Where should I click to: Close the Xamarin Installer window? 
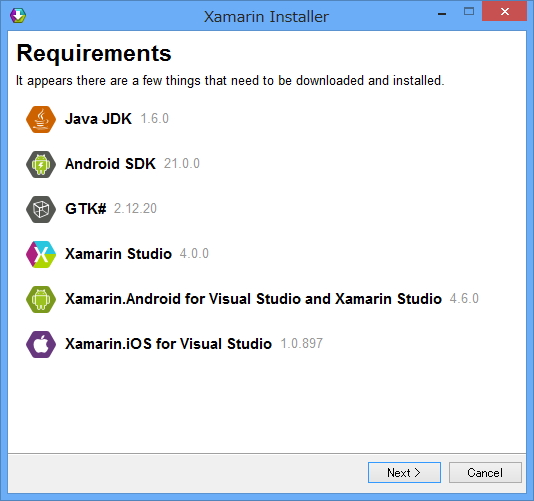pos(505,12)
